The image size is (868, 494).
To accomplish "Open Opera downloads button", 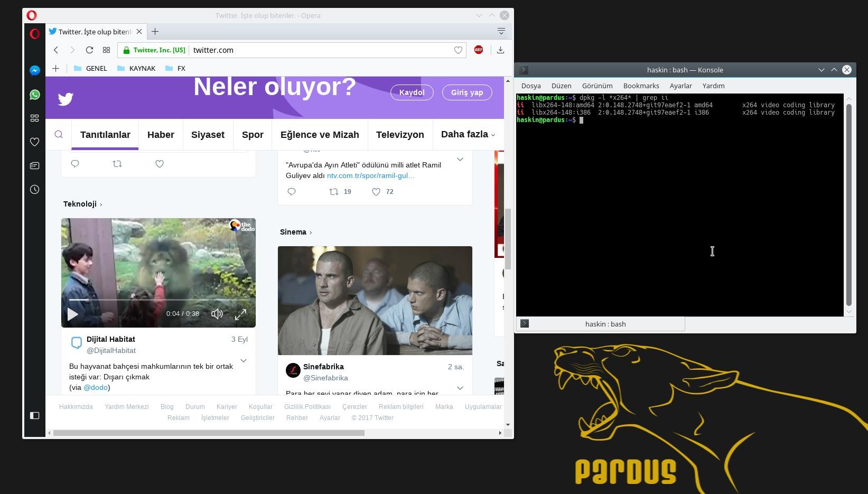I will (500, 50).
